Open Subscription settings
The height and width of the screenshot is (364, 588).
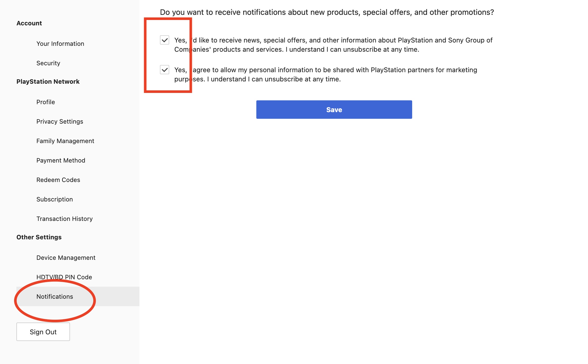click(55, 199)
